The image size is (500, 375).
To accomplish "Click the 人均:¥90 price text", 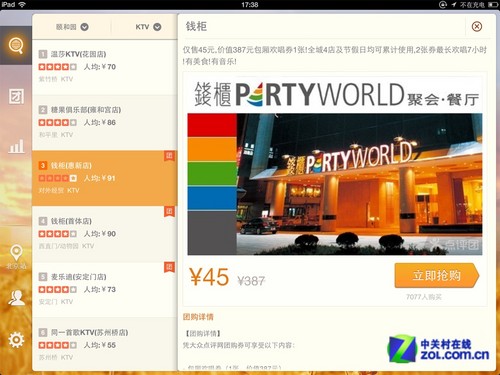I will [100, 234].
